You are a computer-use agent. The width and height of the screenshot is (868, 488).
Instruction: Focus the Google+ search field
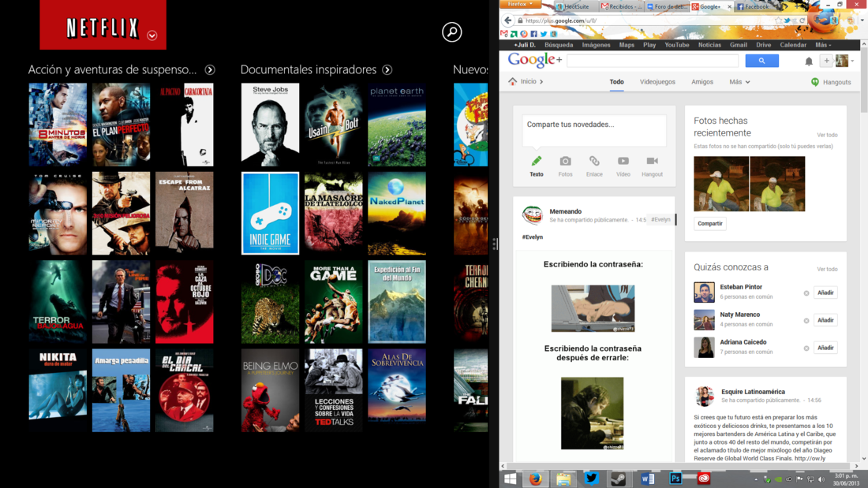click(x=653, y=60)
